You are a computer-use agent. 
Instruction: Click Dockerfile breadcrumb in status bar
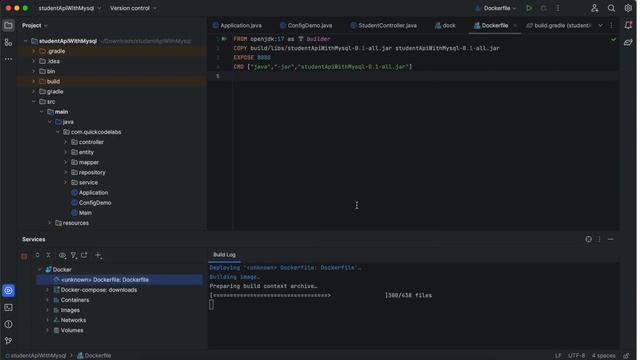tap(95, 356)
